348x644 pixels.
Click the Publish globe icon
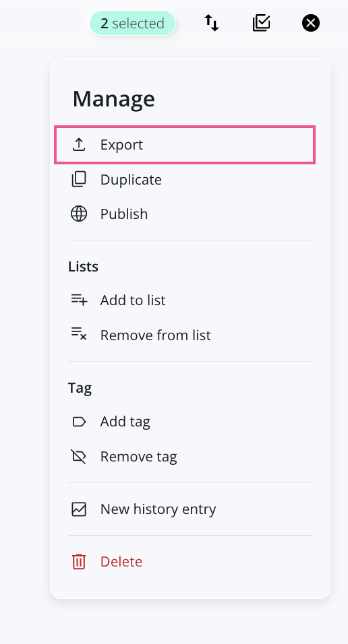click(78, 214)
